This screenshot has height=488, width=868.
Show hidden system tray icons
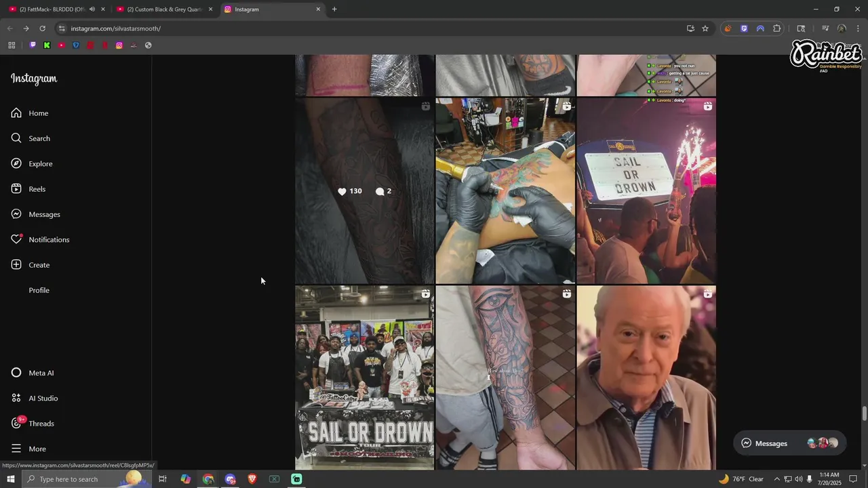tap(777, 479)
